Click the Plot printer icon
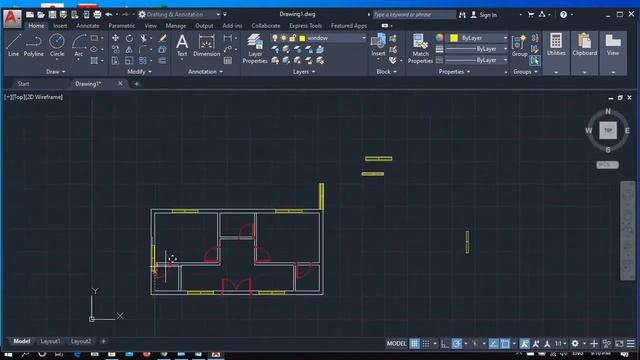 tap(97, 15)
